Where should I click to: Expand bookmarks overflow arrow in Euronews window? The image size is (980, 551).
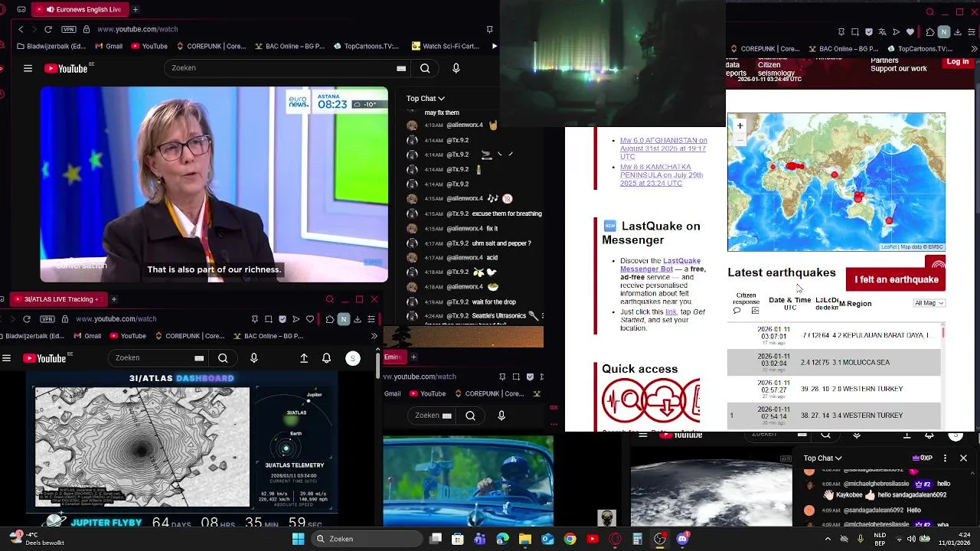click(x=494, y=46)
